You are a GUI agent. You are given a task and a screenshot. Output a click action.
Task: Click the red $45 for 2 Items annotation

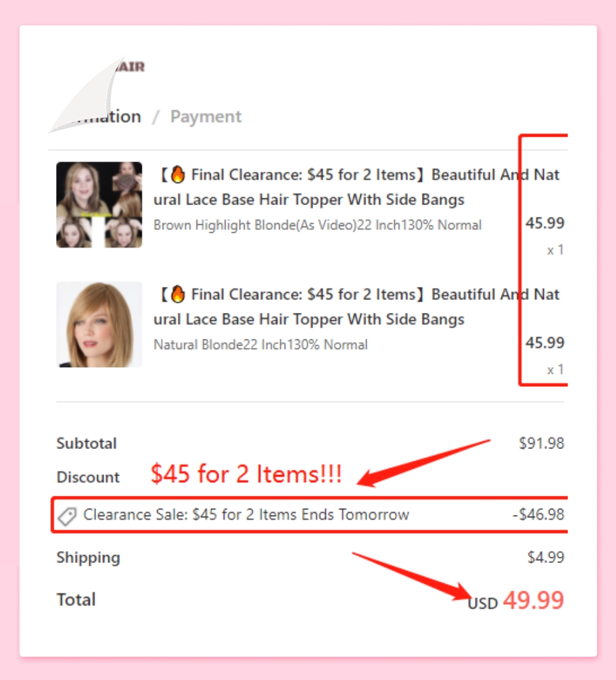point(246,474)
